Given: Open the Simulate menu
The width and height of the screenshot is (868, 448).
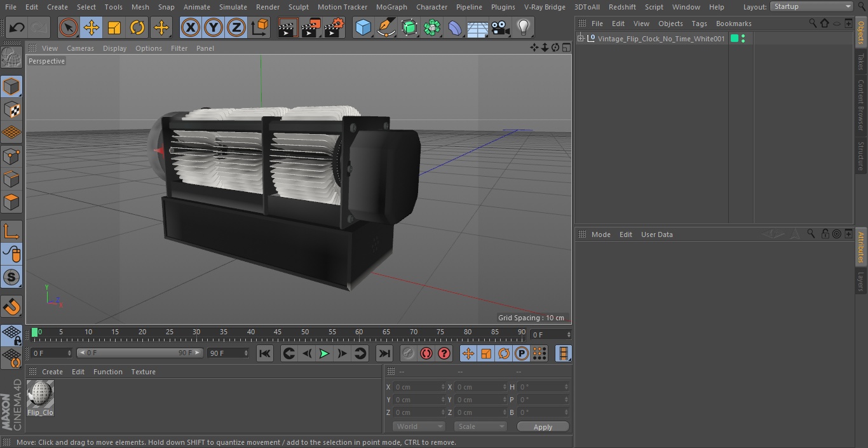Looking at the screenshot, I should tap(233, 7).
